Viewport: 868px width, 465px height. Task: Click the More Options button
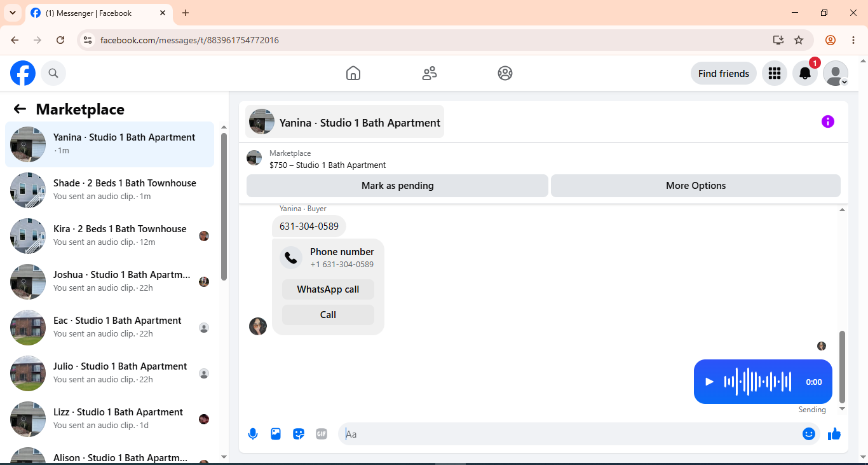click(696, 186)
